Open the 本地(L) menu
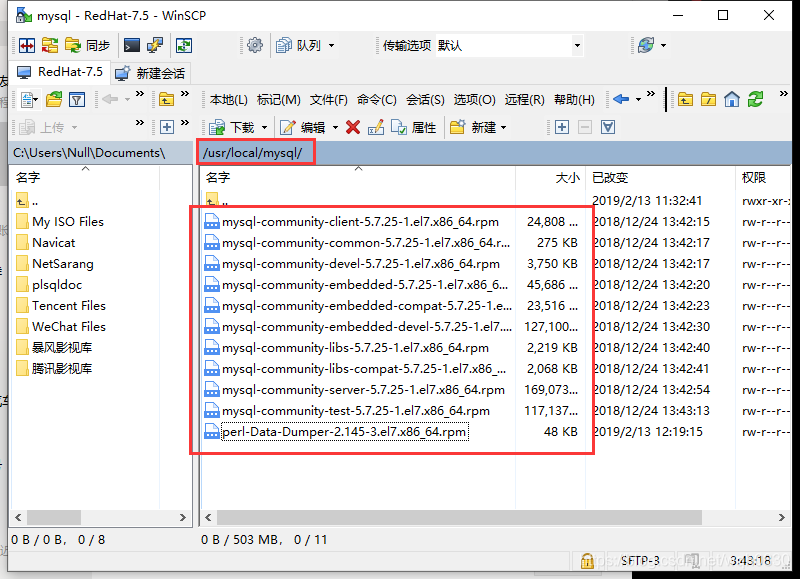This screenshot has width=800, height=579. (229, 100)
